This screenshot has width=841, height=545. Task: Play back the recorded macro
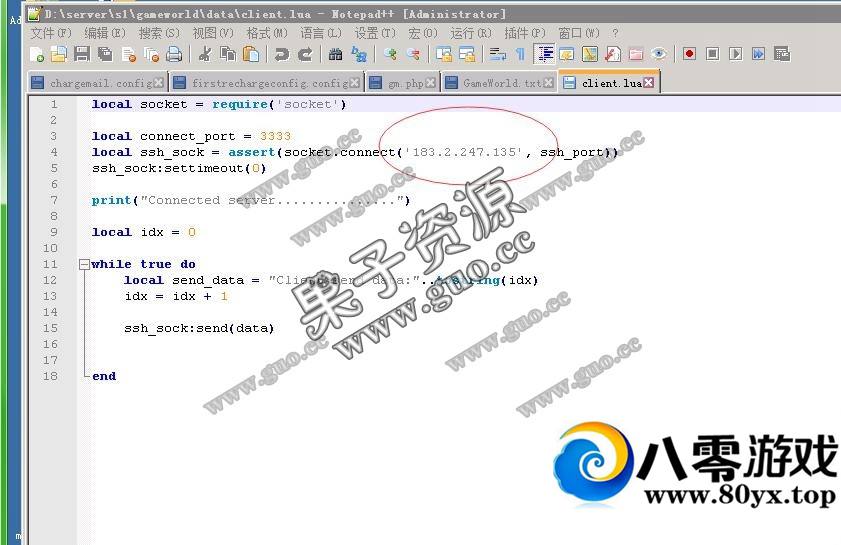click(735, 54)
